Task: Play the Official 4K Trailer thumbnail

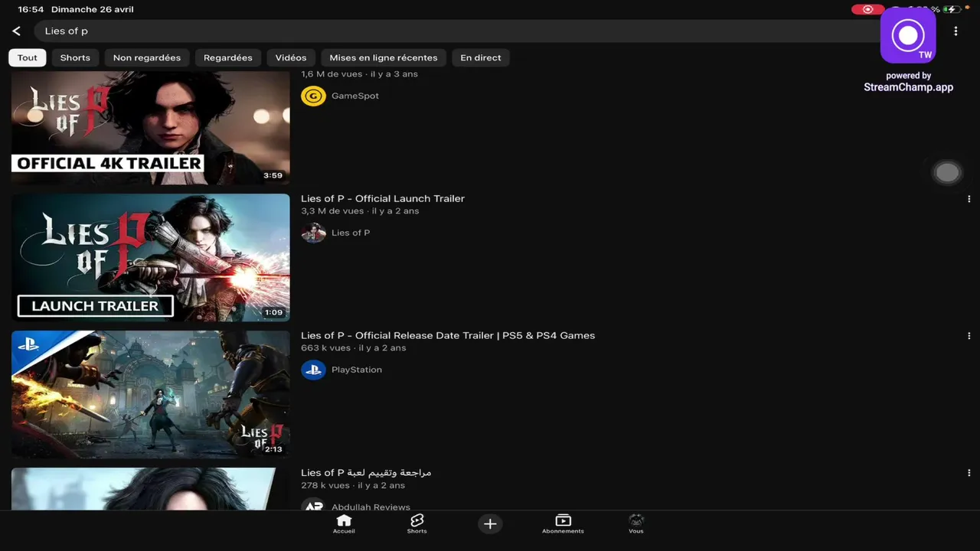Action: click(151, 128)
